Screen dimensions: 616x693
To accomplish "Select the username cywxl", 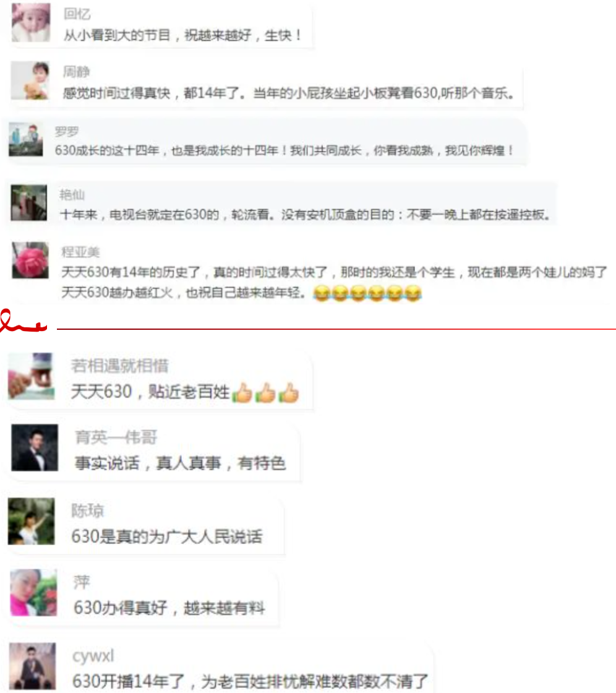I will click(x=93, y=655).
